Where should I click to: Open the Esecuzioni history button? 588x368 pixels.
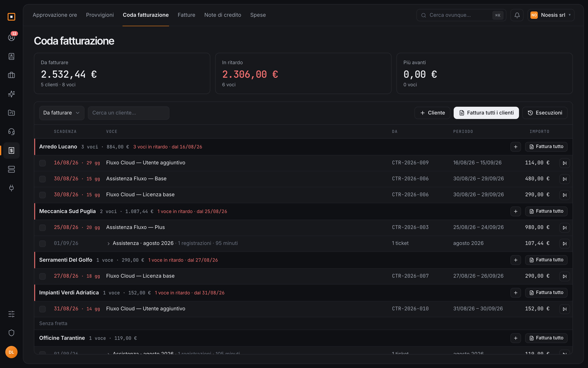coord(545,113)
